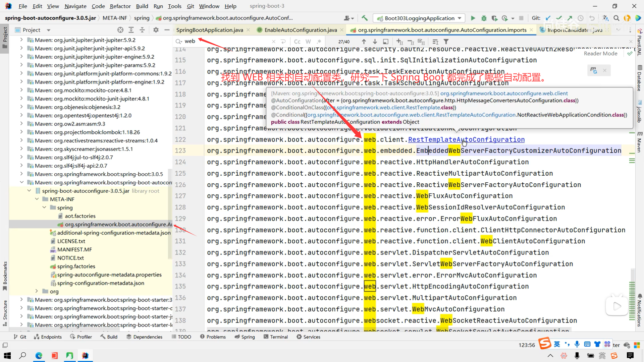Go to the previous search occurrence
Image resolution: width=644 pixels, height=362 pixels.
tap(364, 42)
